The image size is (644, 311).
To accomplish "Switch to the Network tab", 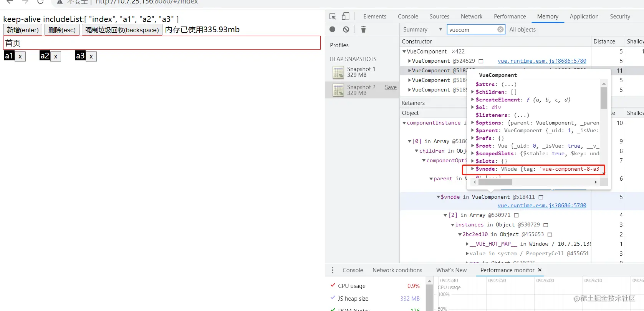I will [x=471, y=17].
